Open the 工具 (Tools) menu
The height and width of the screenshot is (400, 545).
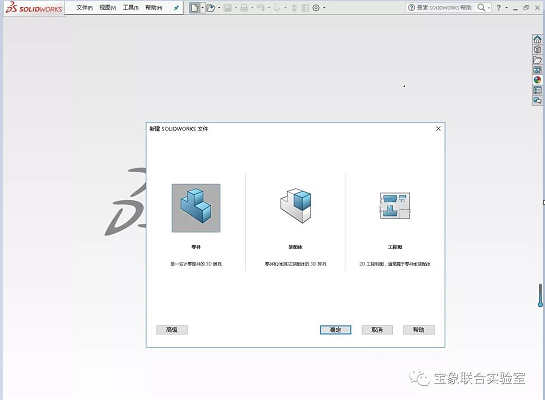pyautogui.click(x=131, y=8)
